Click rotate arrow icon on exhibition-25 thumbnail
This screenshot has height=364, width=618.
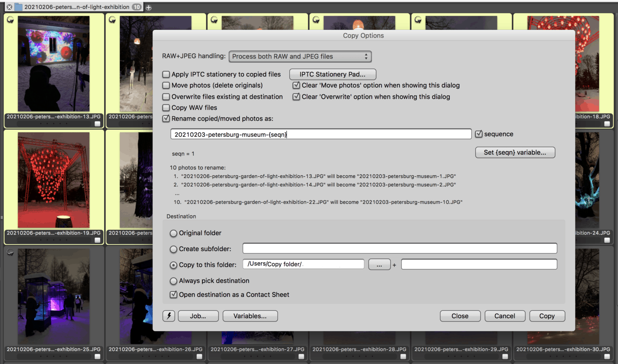10,252
